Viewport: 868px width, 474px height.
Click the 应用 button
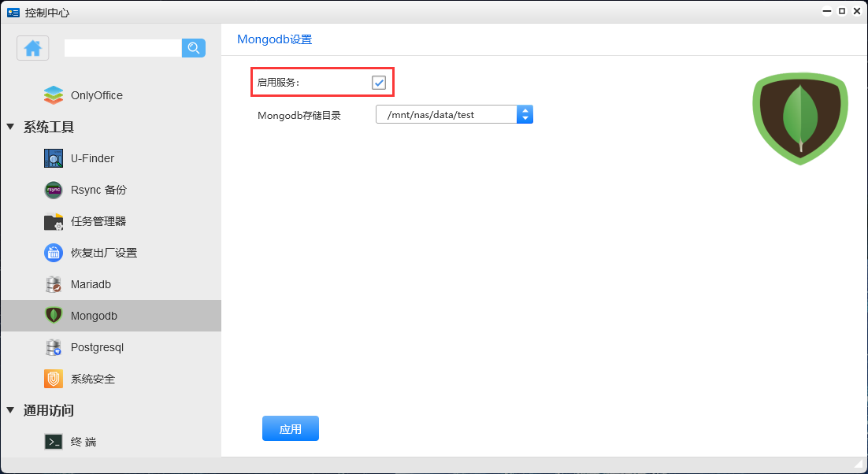click(290, 429)
